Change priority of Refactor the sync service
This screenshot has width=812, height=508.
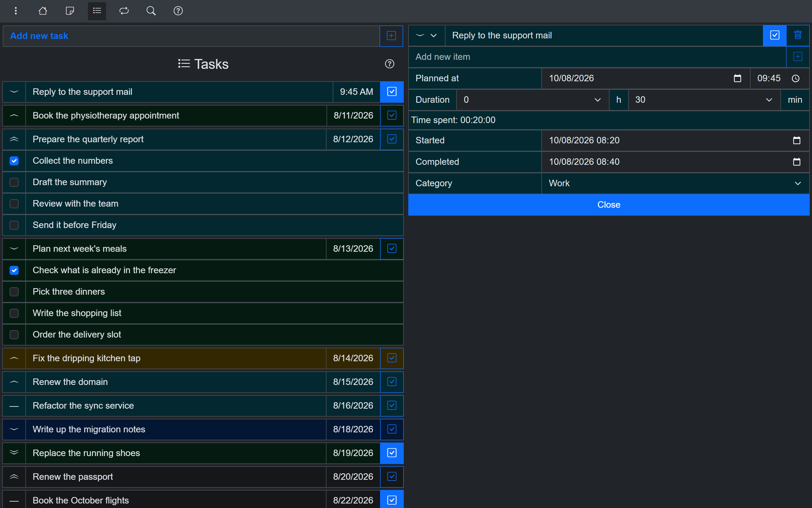(14, 406)
